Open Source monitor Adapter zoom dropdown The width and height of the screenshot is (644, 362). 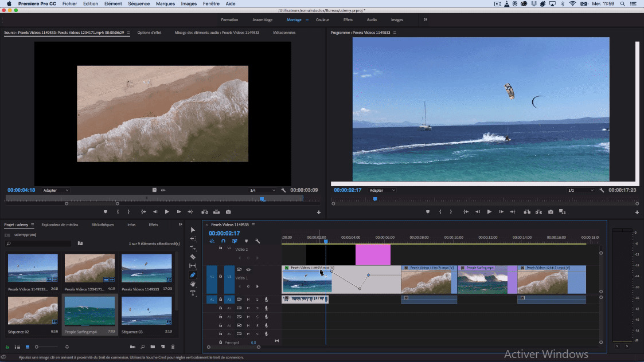(56, 190)
